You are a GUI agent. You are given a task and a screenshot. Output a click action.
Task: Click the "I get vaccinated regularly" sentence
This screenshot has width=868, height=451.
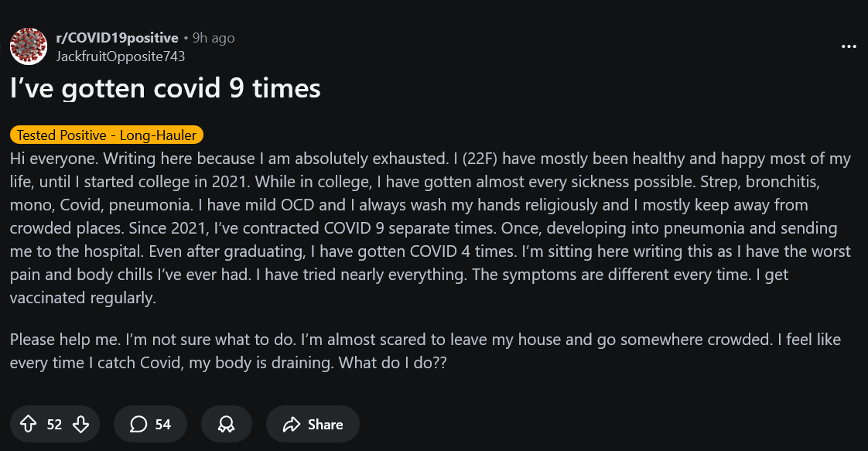tap(84, 298)
